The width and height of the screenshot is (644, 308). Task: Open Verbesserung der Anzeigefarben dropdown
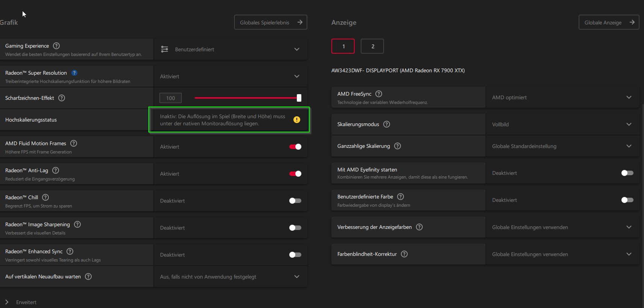click(x=562, y=227)
